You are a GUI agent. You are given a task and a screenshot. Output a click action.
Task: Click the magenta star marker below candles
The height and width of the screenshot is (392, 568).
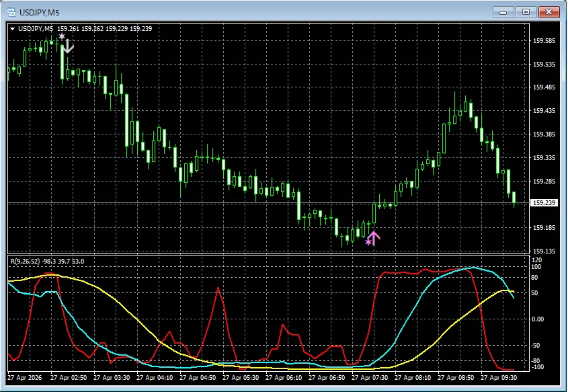(368, 241)
